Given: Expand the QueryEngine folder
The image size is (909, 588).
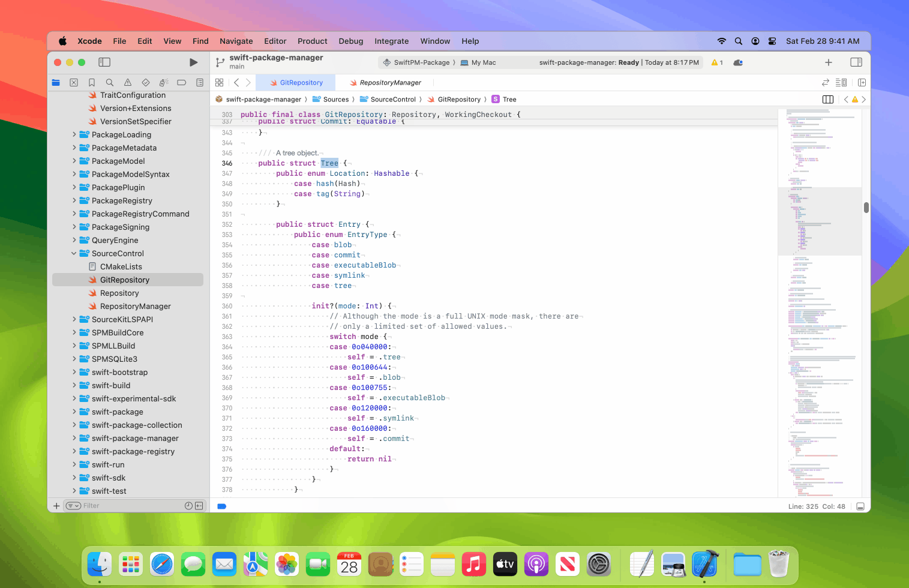Looking at the screenshot, I should pyautogui.click(x=74, y=240).
